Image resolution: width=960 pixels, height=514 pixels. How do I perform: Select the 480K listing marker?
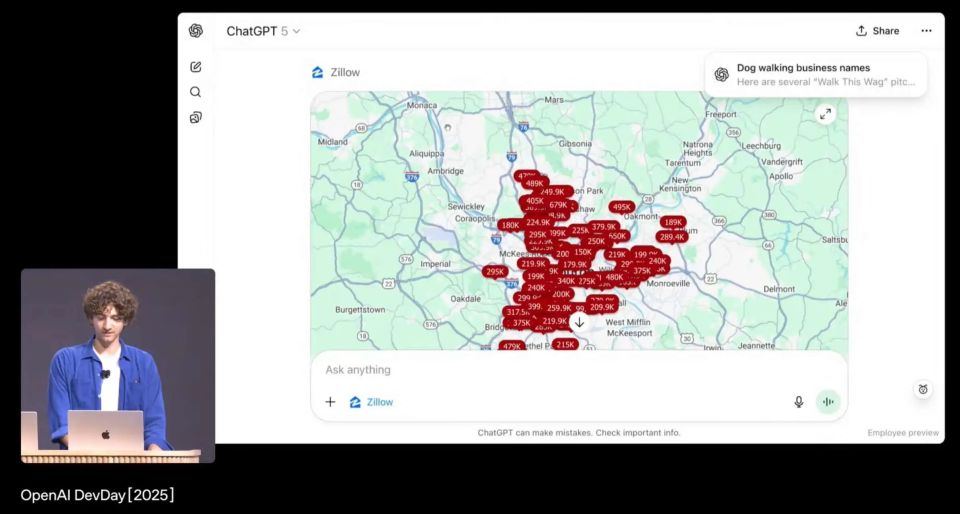614,277
